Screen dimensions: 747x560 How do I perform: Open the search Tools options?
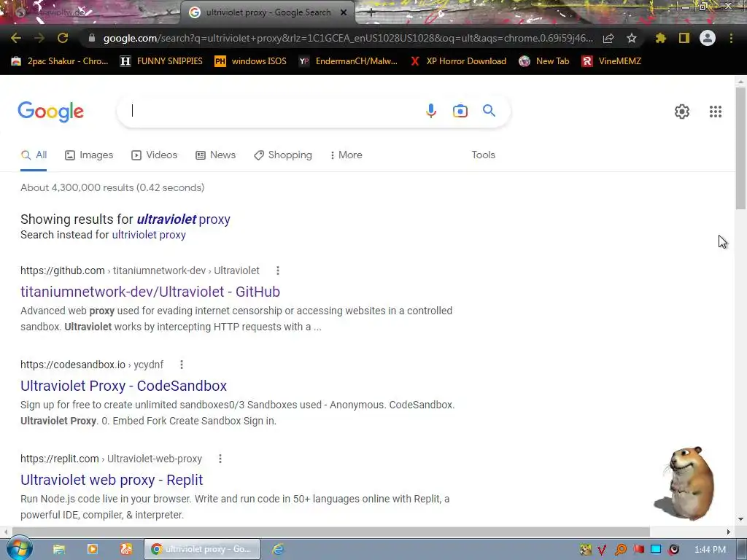click(483, 155)
